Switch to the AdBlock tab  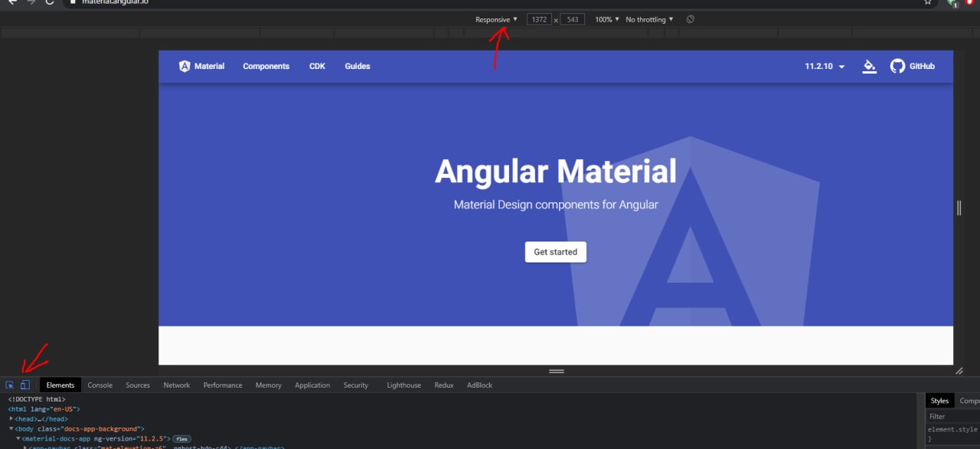479,385
